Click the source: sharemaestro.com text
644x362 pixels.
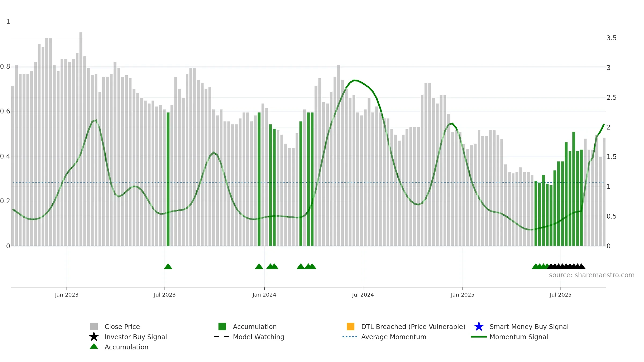(592, 275)
